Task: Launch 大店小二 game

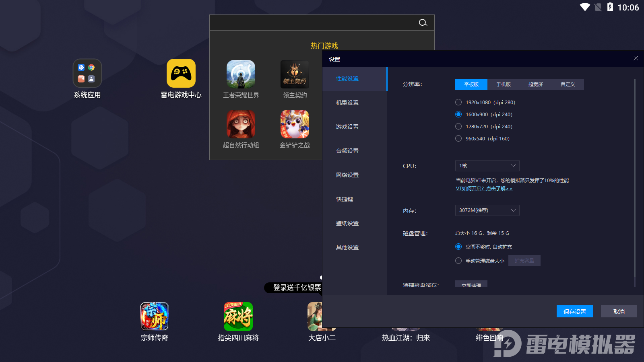Action: coord(315,317)
